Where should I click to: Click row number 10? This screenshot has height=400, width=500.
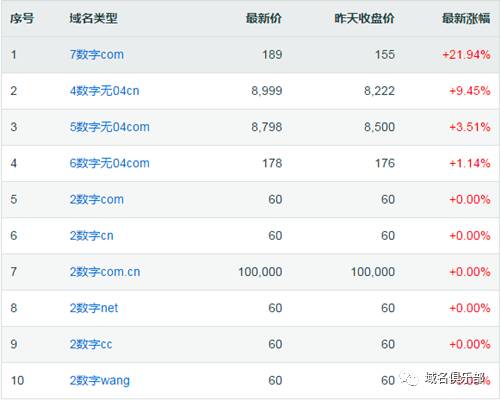[x=17, y=380]
